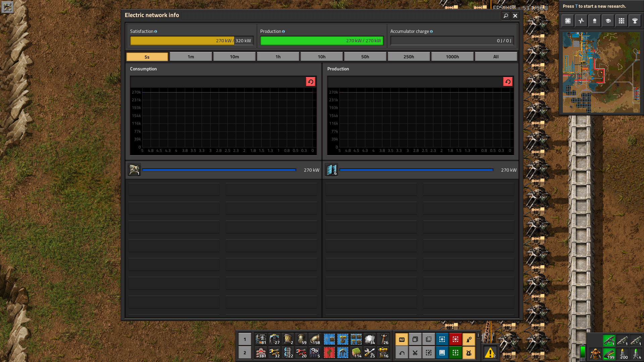
Task: Show All time range
Action: coord(496,57)
